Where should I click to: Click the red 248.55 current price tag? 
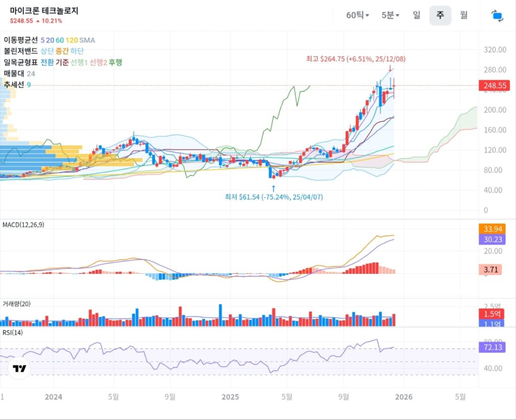coord(495,86)
